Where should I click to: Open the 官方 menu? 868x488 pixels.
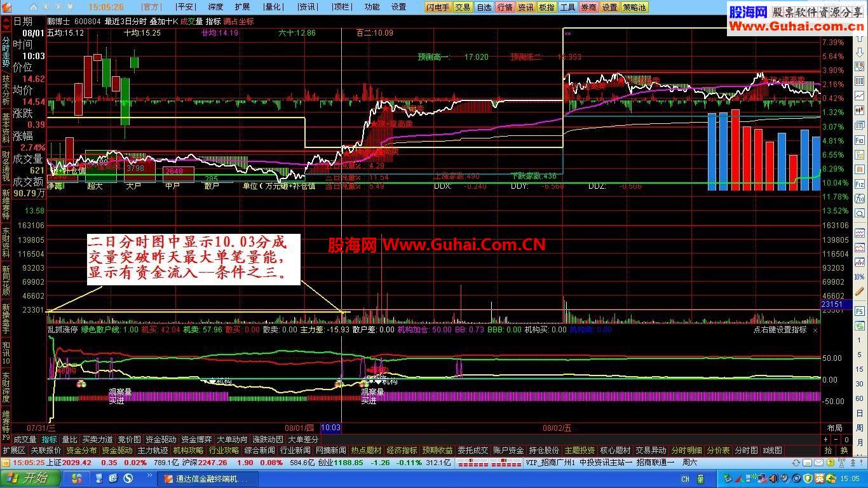coord(151,7)
